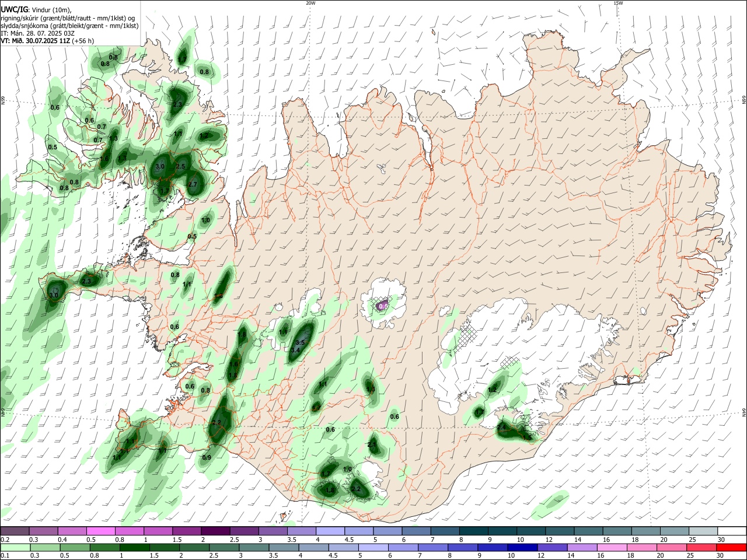This screenshot has width=747, height=560.
Task: Click the lightest green 0.1–0.3 rain swatch
Action: 15,547
